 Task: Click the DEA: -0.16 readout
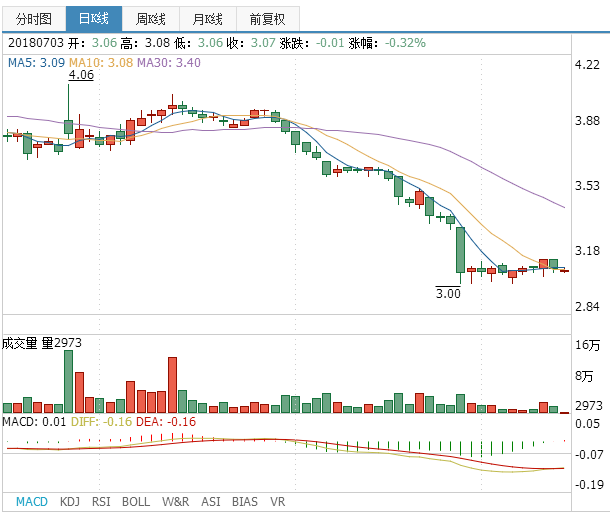166,422
